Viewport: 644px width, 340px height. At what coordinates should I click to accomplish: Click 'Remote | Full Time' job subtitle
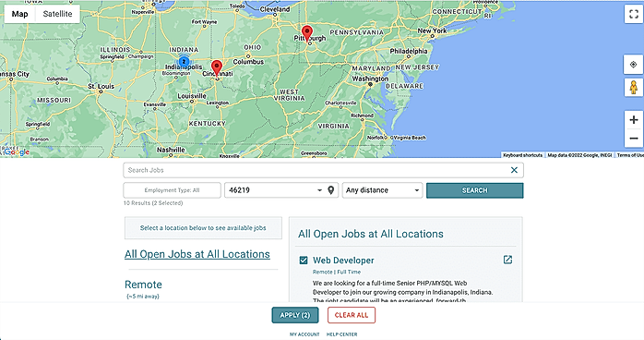click(337, 272)
